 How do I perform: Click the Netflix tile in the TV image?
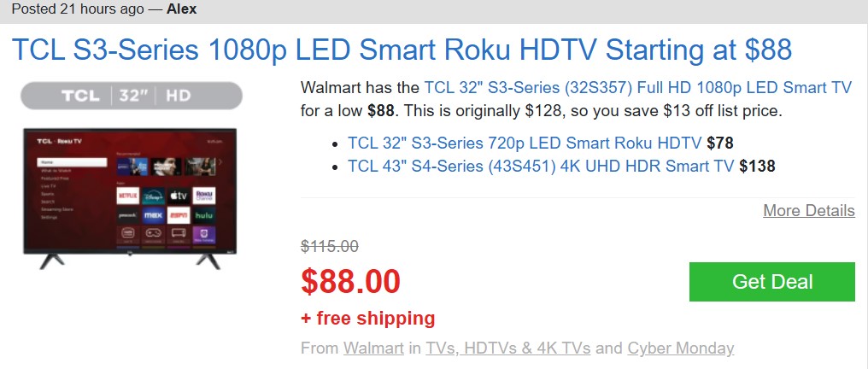[128, 196]
